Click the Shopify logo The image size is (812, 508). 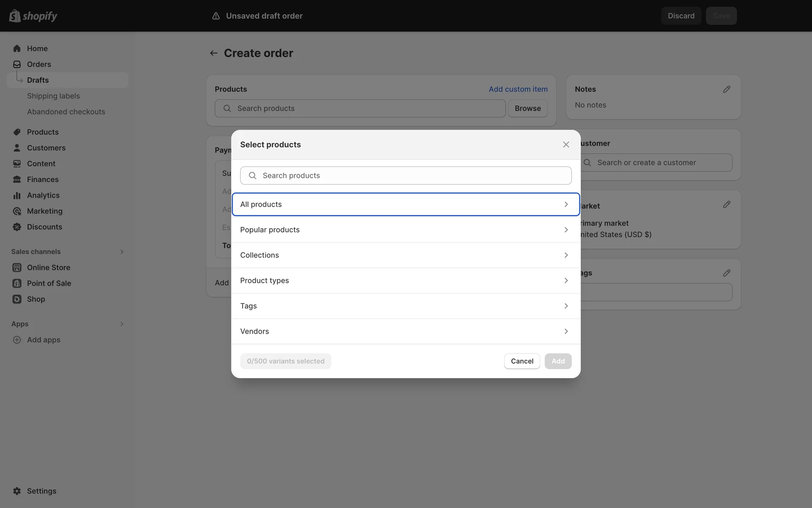pyautogui.click(x=33, y=16)
